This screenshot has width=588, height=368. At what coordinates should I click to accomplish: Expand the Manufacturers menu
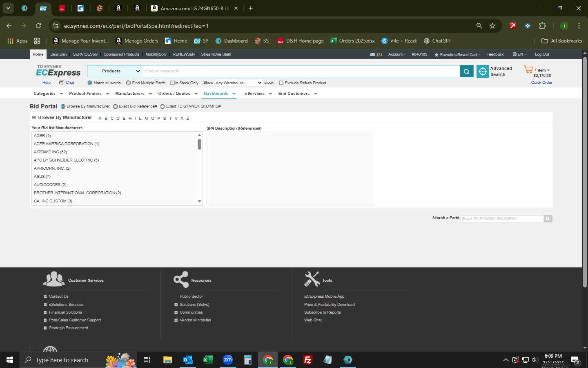(x=134, y=94)
